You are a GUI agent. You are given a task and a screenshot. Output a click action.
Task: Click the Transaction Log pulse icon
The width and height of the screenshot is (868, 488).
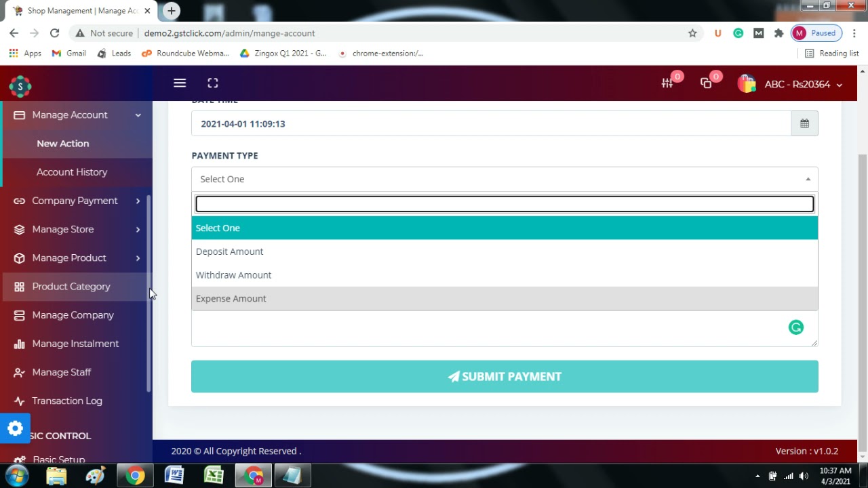(x=19, y=401)
